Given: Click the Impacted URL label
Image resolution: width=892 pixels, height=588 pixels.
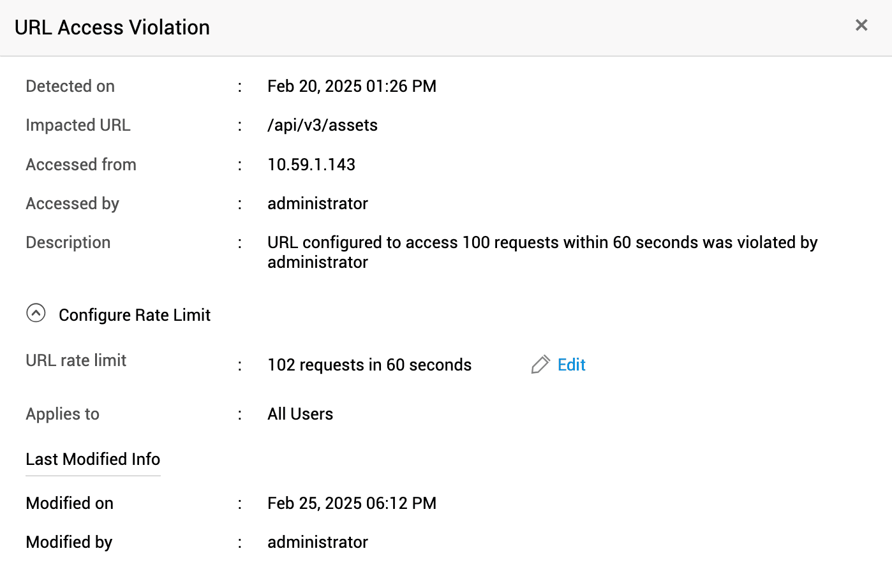Looking at the screenshot, I should tap(78, 125).
